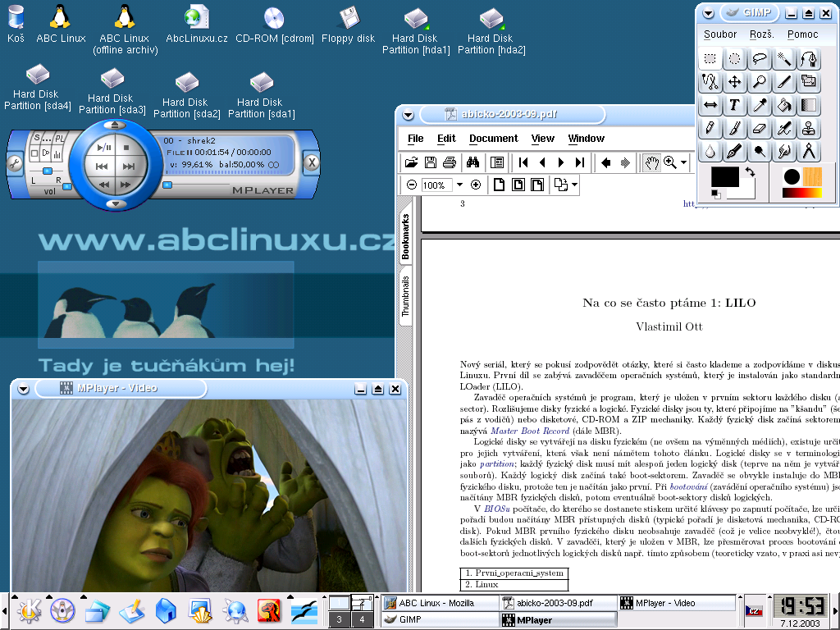This screenshot has height=630, width=840.
Task: Click the Print icon in PDF viewer
Action: (x=450, y=162)
